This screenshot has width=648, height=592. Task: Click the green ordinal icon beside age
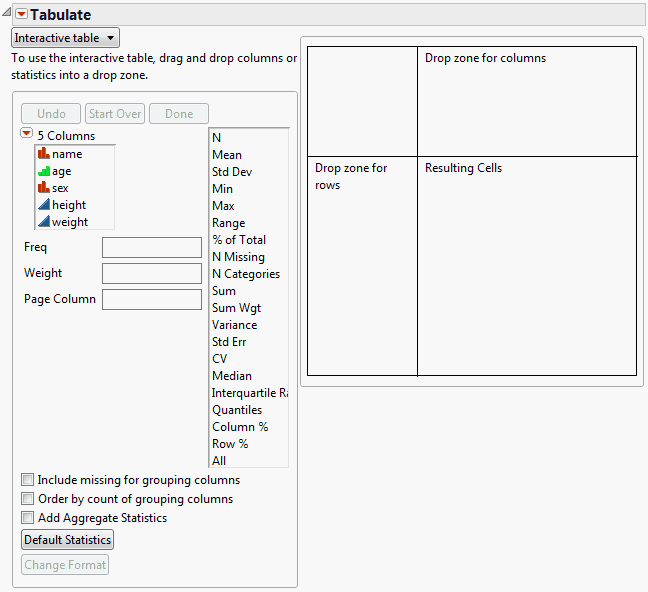[43, 171]
